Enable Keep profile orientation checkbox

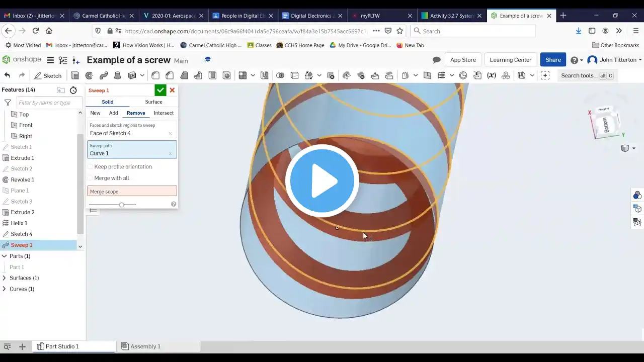91,166
